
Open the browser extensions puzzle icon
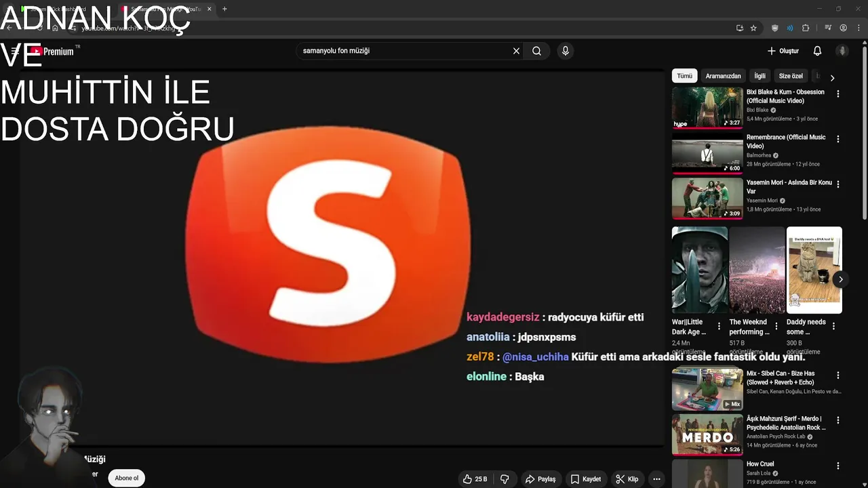tap(806, 28)
